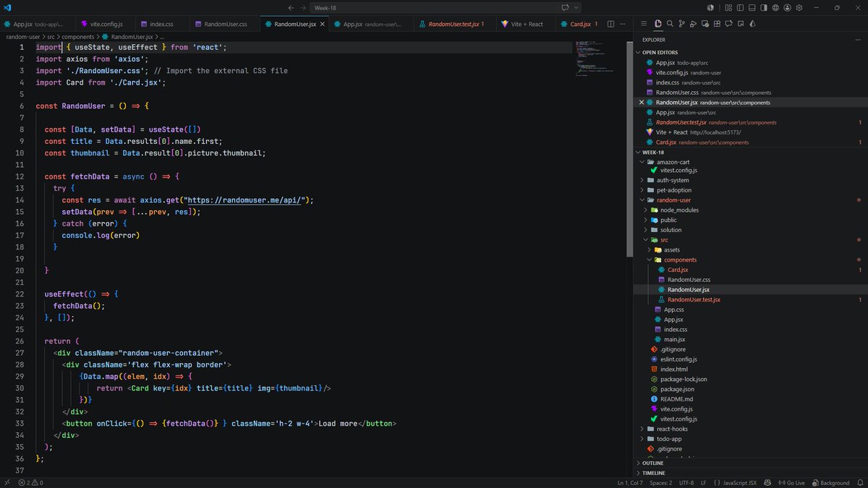This screenshot has width=868, height=488.
Task: Close the RandomUser.jsx editor tab
Action: [x=323, y=24]
